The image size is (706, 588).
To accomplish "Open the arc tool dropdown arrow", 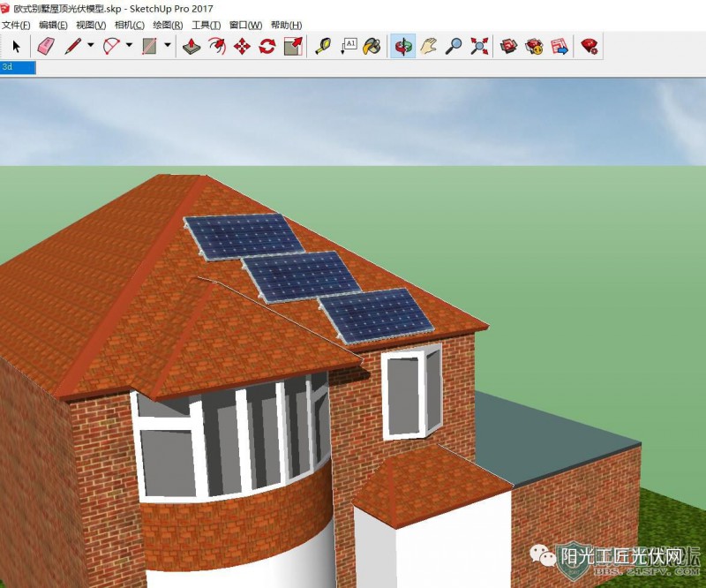I will [x=129, y=46].
